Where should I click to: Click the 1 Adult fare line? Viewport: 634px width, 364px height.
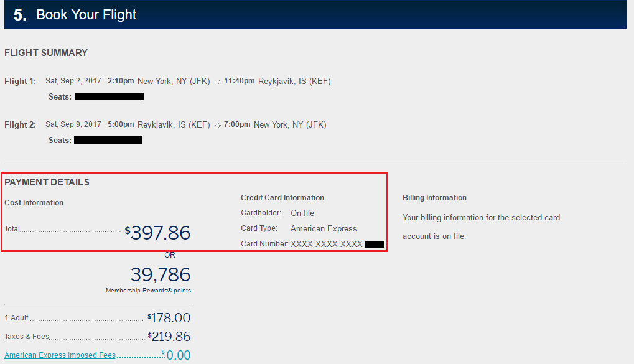(17, 318)
